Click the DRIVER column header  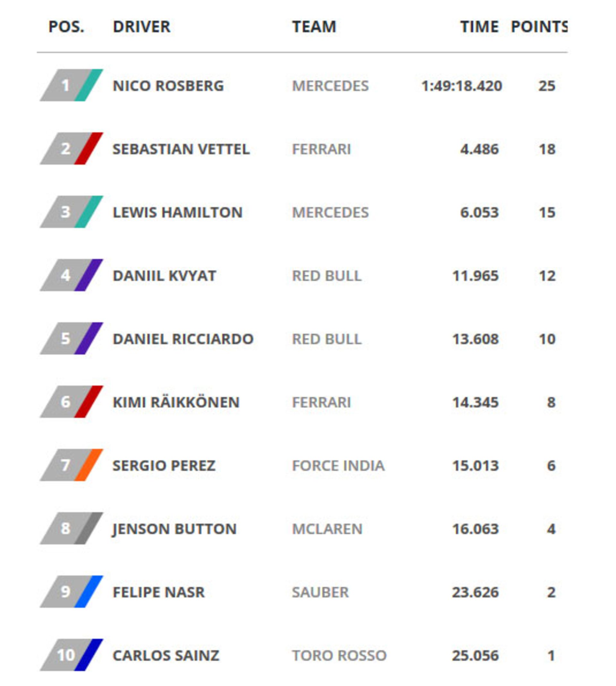pos(141,27)
